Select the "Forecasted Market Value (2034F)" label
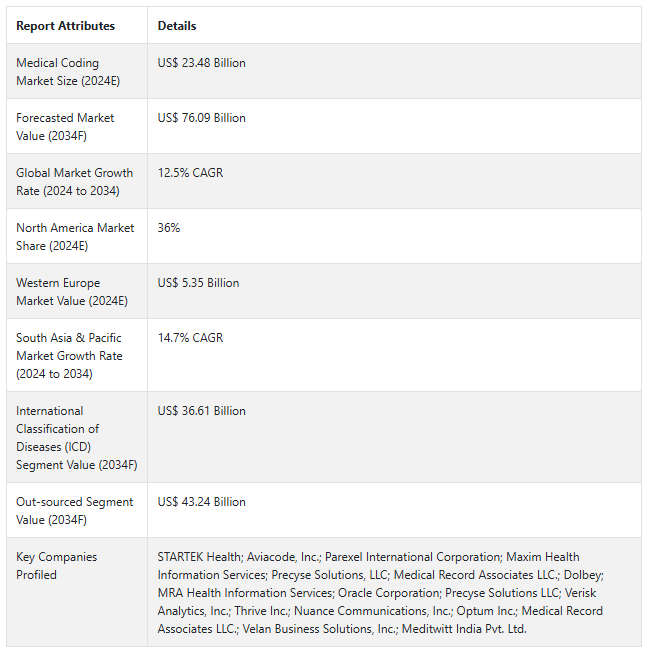 click(65, 127)
